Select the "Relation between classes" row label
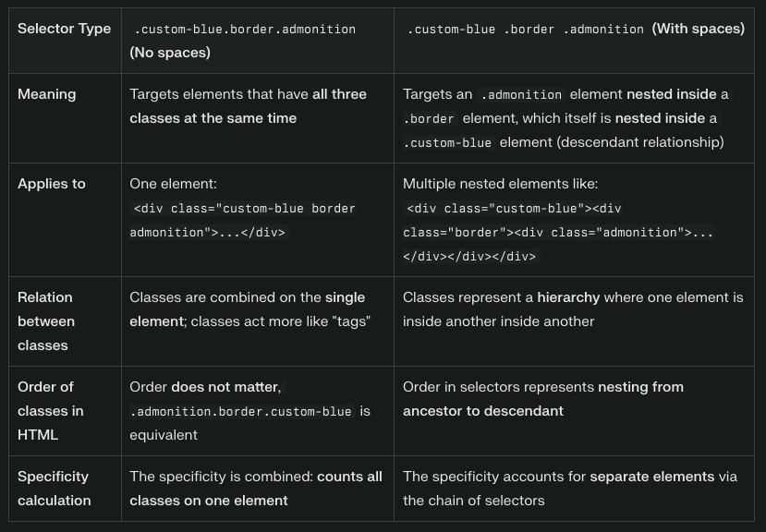Viewport: 766px width, 532px height. [x=46, y=321]
